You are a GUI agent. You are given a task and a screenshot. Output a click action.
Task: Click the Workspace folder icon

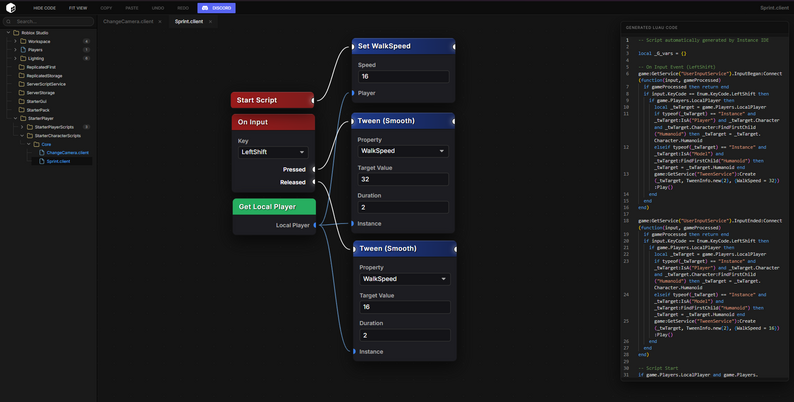click(x=23, y=42)
